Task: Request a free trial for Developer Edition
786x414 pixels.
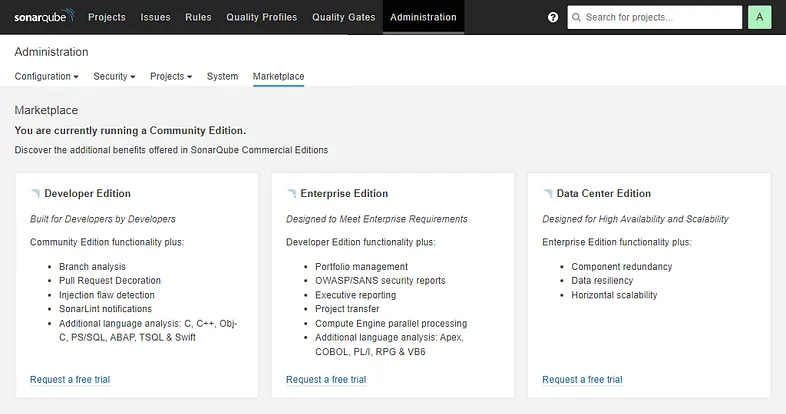Action: click(x=70, y=379)
